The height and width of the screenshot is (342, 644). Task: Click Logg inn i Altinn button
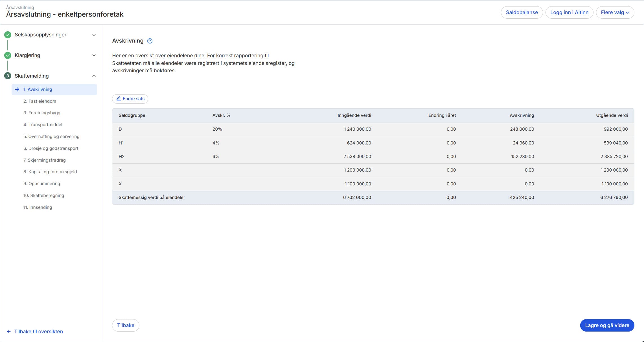pyautogui.click(x=569, y=12)
